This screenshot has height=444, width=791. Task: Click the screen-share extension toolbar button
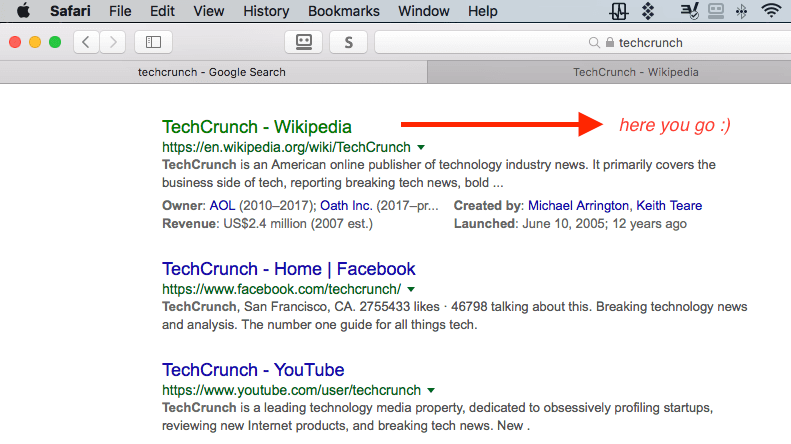point(304,42)
